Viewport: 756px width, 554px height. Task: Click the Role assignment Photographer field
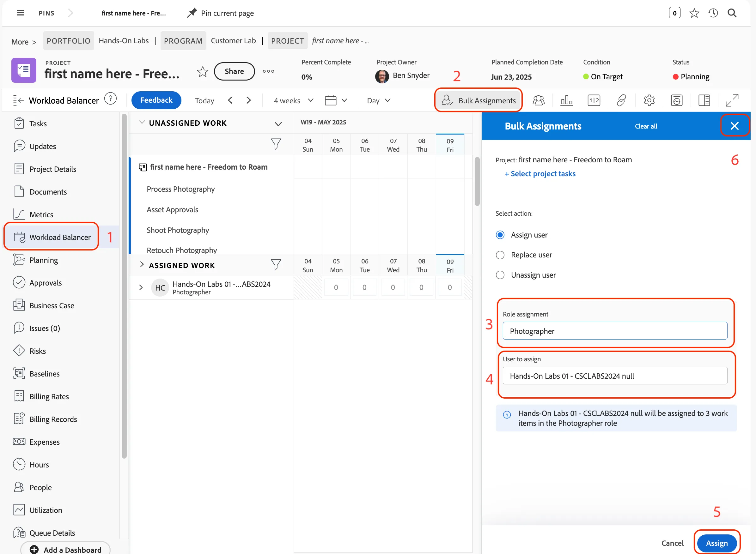614,331
